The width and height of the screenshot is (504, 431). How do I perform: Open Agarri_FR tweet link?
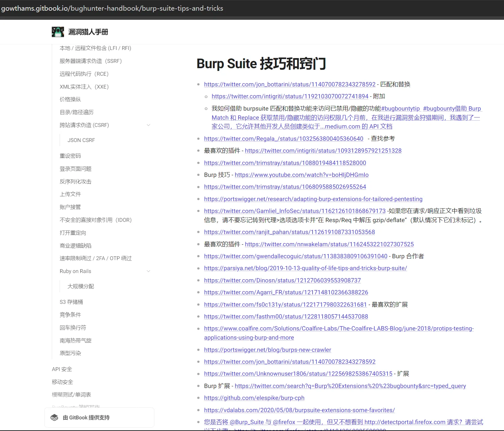[x=286, y=292]
